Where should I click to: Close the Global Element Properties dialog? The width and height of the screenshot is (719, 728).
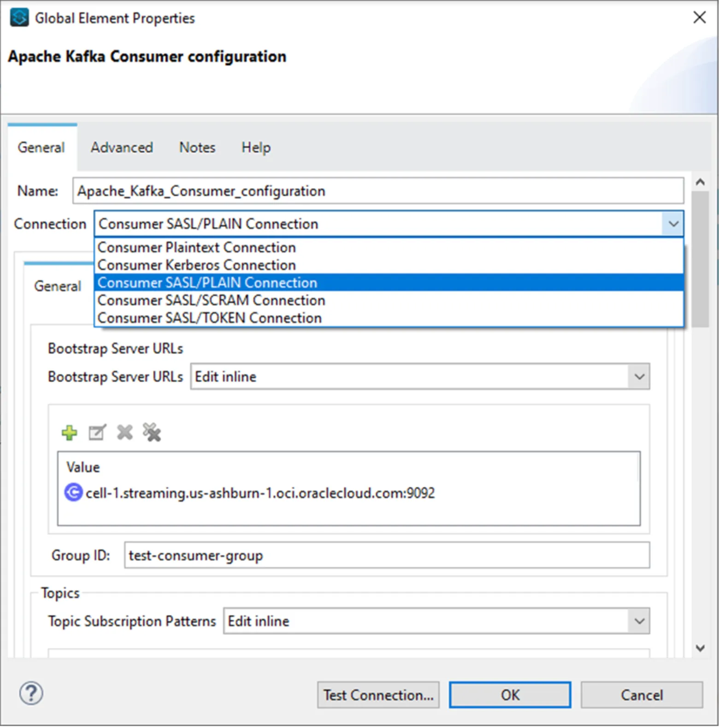[x=699, y=18]
